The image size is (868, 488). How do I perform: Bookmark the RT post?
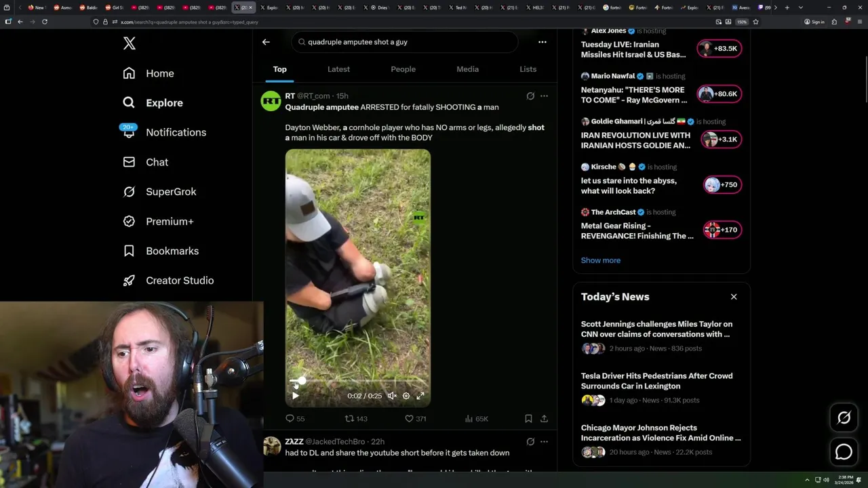[528, 419]
